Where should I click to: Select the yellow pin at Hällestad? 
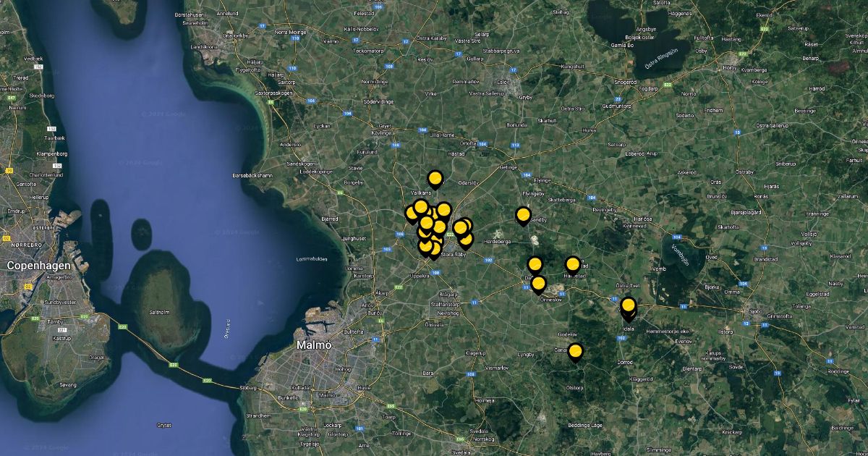(572, 265)
